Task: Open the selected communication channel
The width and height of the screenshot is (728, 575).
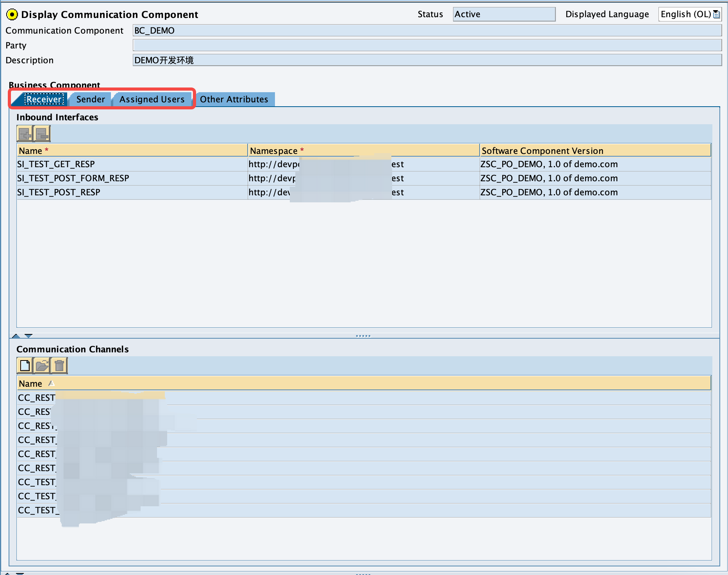Action: coord(42,366)
